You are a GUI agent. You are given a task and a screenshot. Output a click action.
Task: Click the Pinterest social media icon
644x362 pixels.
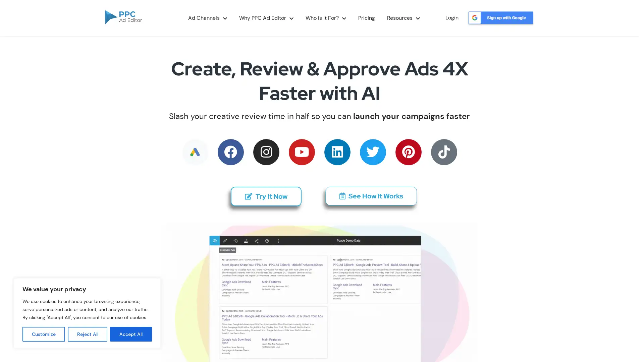coord(409,152)
